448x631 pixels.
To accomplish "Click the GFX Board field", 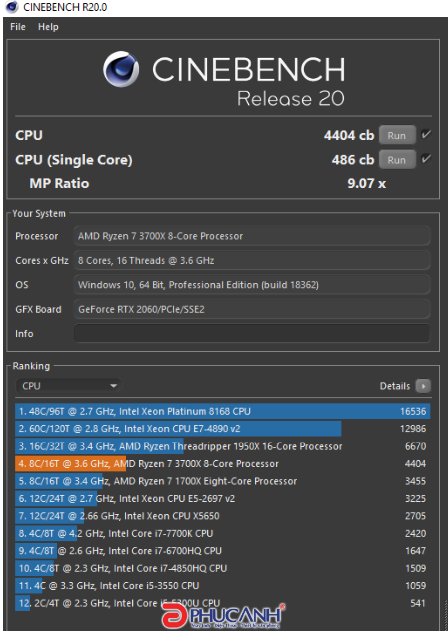I will coord(252,309).
